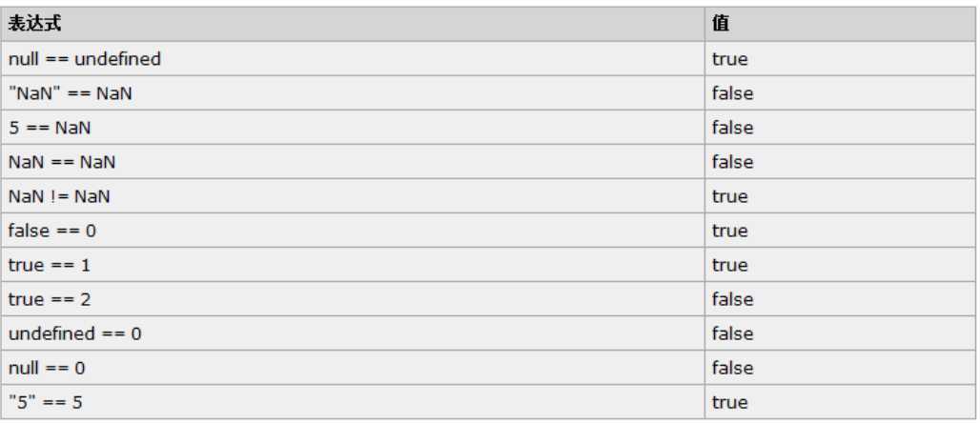Click the false == 0 expression cell
This screenshot has height=423, width=980.
pyautogui.click(x=353, y=231)
